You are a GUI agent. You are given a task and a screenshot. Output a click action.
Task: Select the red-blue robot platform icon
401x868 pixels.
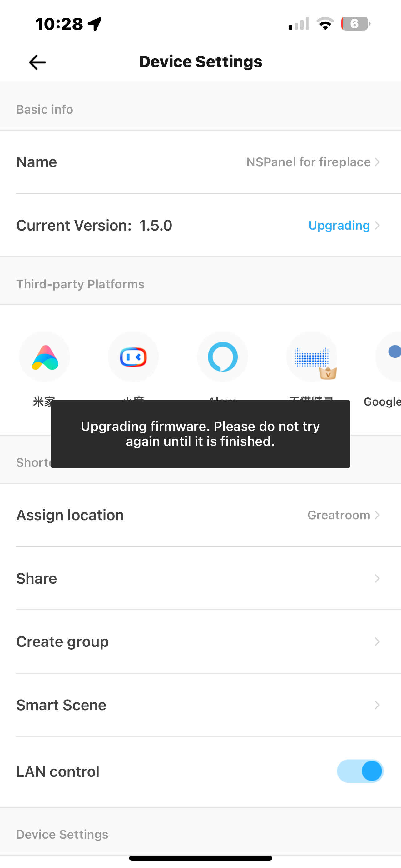tap(133, 357)
